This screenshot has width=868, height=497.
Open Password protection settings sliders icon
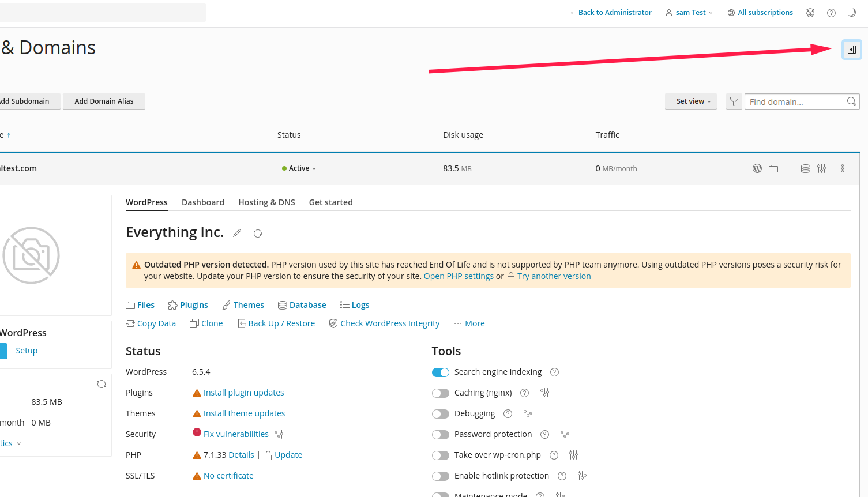pos(565,434)
